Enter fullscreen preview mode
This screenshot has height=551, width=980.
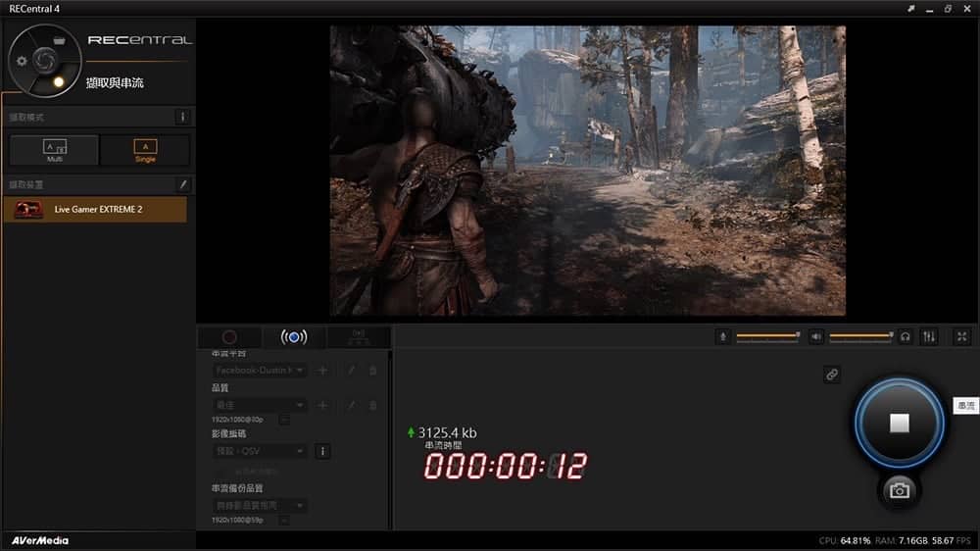pos(962,337)
